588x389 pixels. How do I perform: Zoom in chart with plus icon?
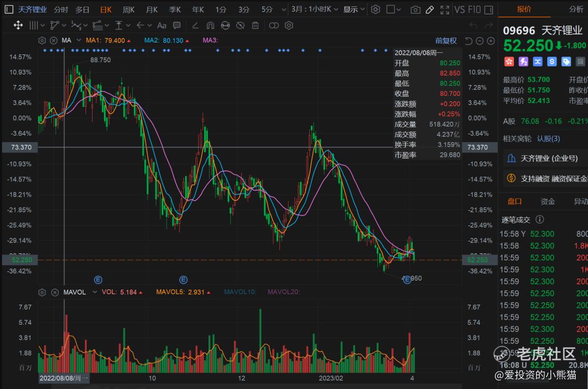tap(491, 41)
